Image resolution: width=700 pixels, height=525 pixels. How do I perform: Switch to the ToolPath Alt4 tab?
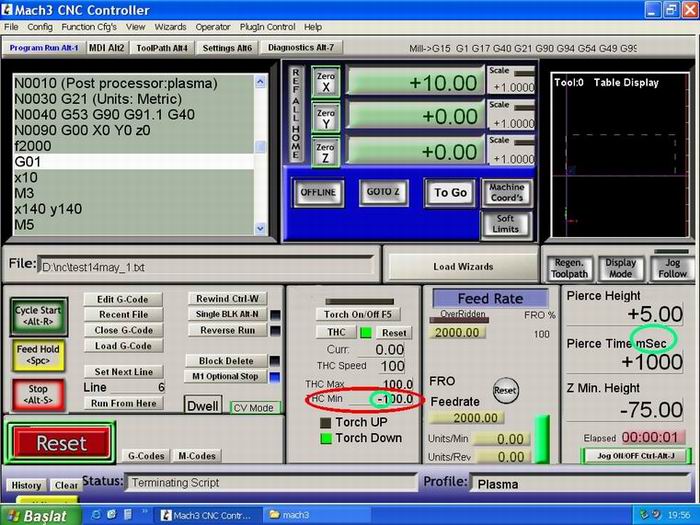[162, 48]
